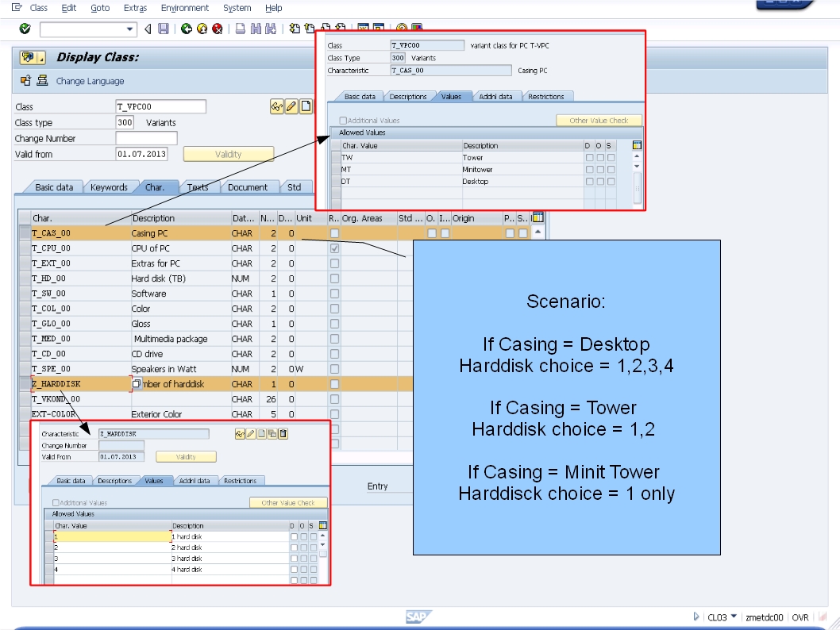Viewport: 840px width, 630px height.
Task: Open the Extras menu
Action: pos(135,8)
